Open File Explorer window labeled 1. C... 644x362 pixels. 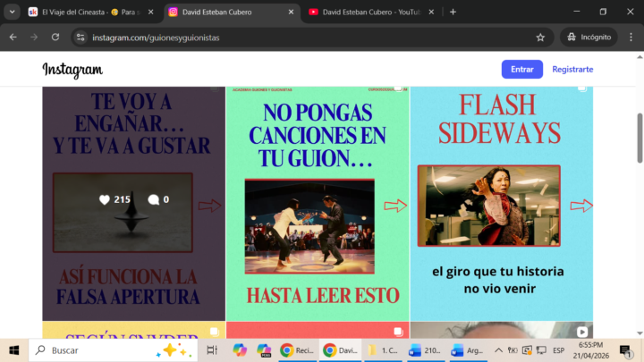coord(383,350)
